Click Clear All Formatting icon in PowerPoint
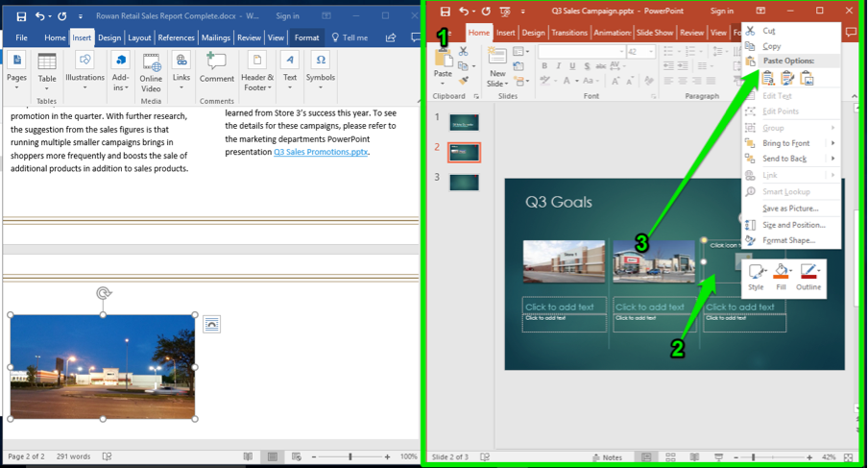 (x=649, y=81)
